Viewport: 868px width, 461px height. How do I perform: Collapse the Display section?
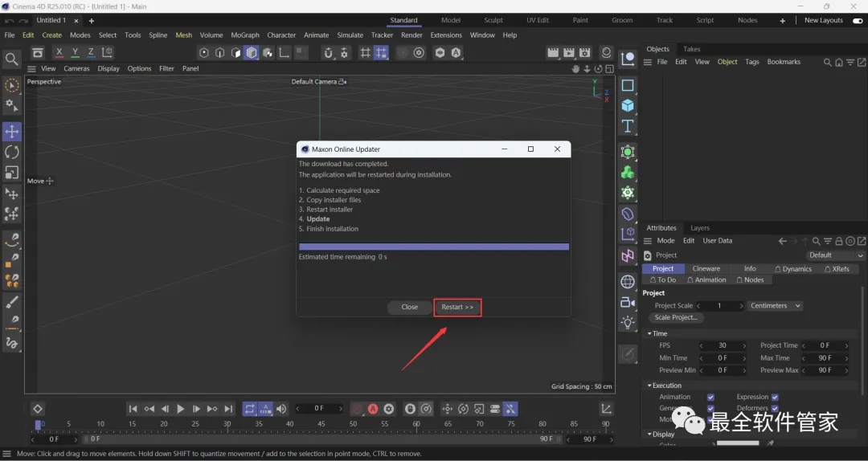(x=650, y=434)
